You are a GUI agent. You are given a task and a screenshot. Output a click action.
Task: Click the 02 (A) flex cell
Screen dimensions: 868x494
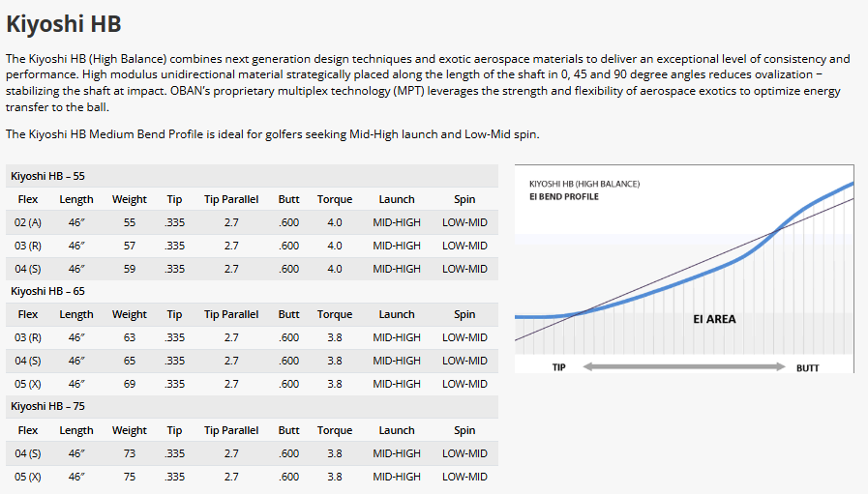click(x=28, y=222)
